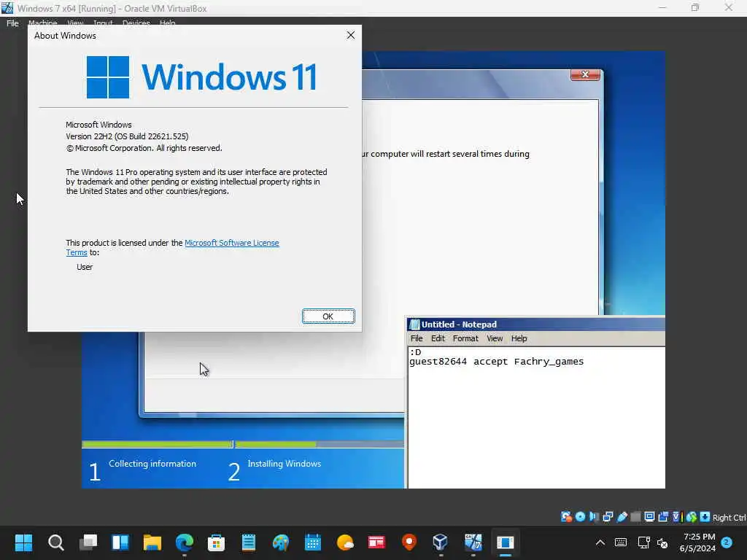Click the display indicator in VirtualBox status bar
Screen dimensions: 747x560
pos(649,517)
